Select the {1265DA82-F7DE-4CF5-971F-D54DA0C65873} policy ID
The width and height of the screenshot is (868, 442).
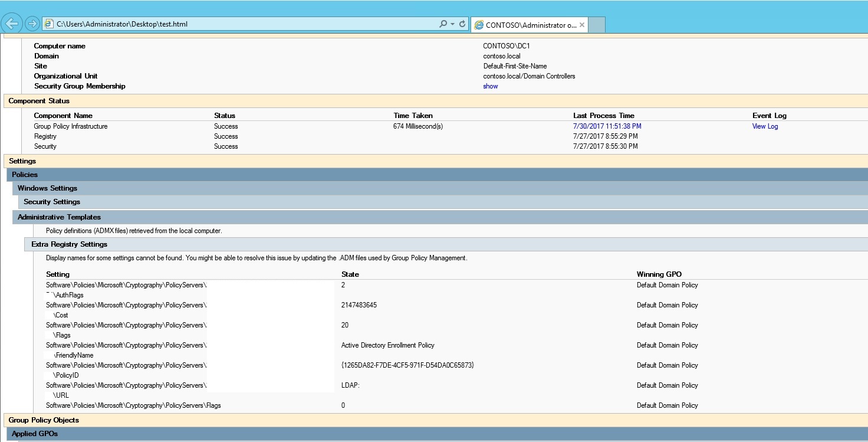[x=407, y=365]
